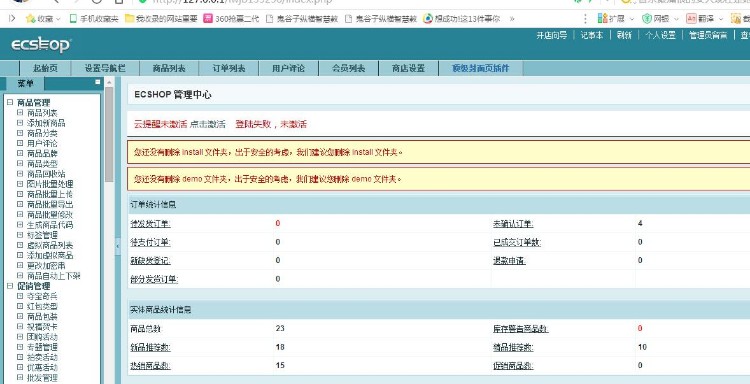The image size is (750, 384).
Task: Open the 网银 dropdown arrow
Action: pos(676,19)
